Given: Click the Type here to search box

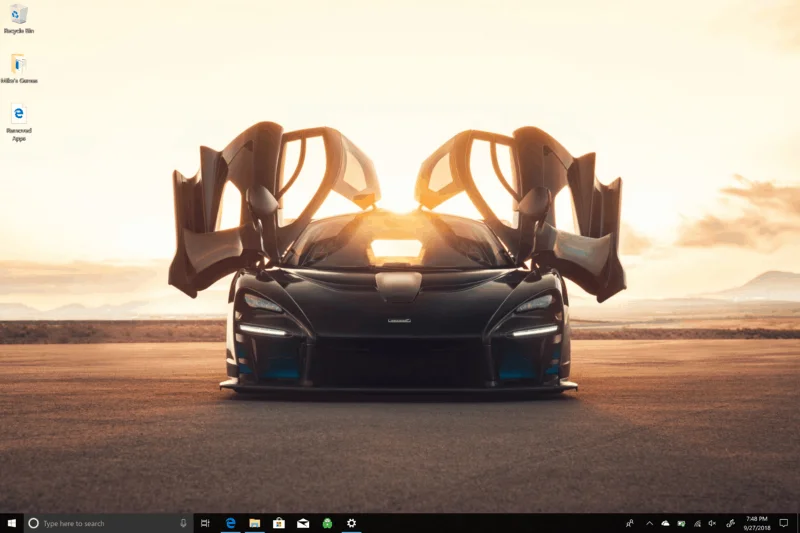Looking at the screenshot, I should point(100,523).
